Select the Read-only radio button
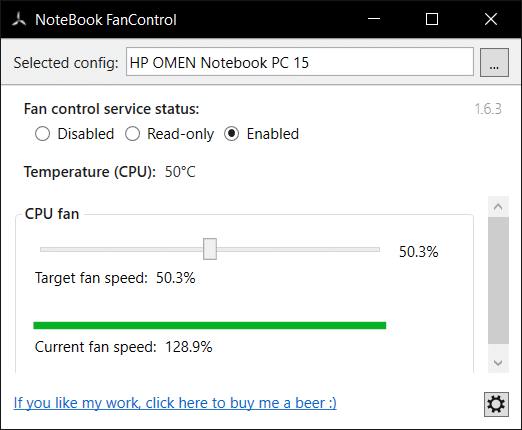 pos(132,134)
